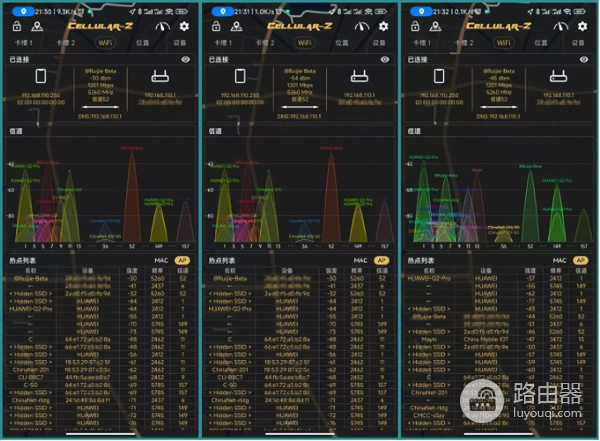Toggle the eye visibility icon in the 21:30 screenshot

click(186, 59)
